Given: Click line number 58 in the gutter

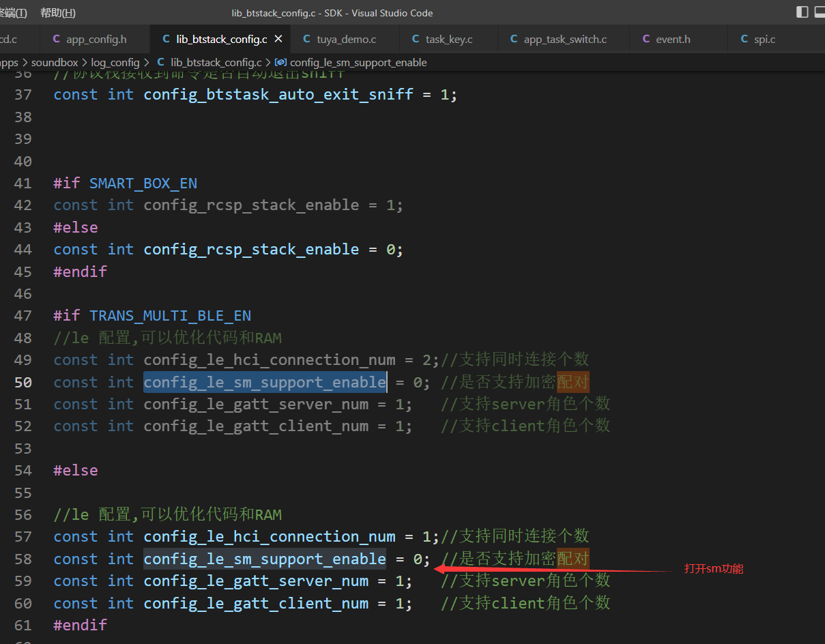Looking at the screenshot, I should (x=23, y=559).
